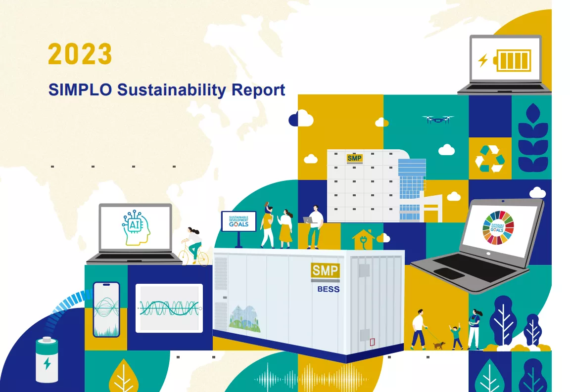Click the tablet displaying green sine wave

(169, 308)
